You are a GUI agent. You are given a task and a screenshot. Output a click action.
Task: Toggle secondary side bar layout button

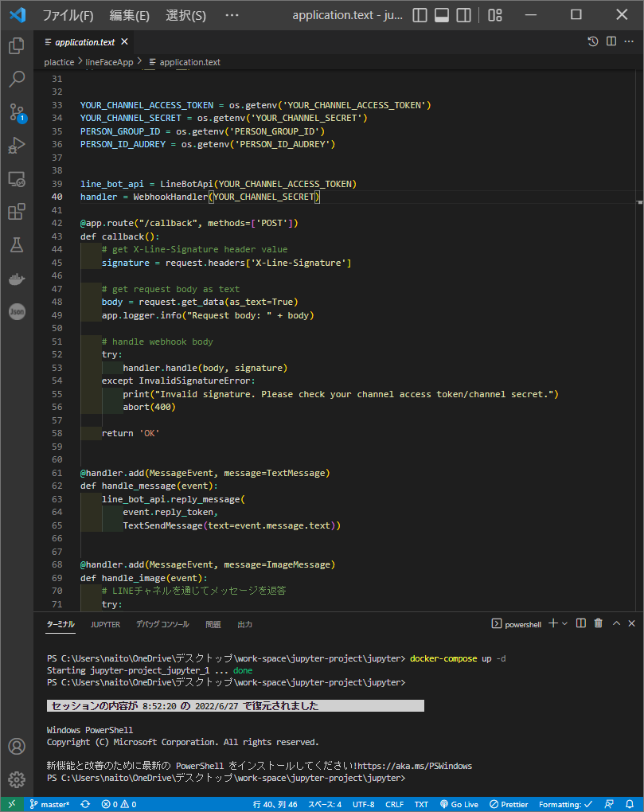pos(464,15)
